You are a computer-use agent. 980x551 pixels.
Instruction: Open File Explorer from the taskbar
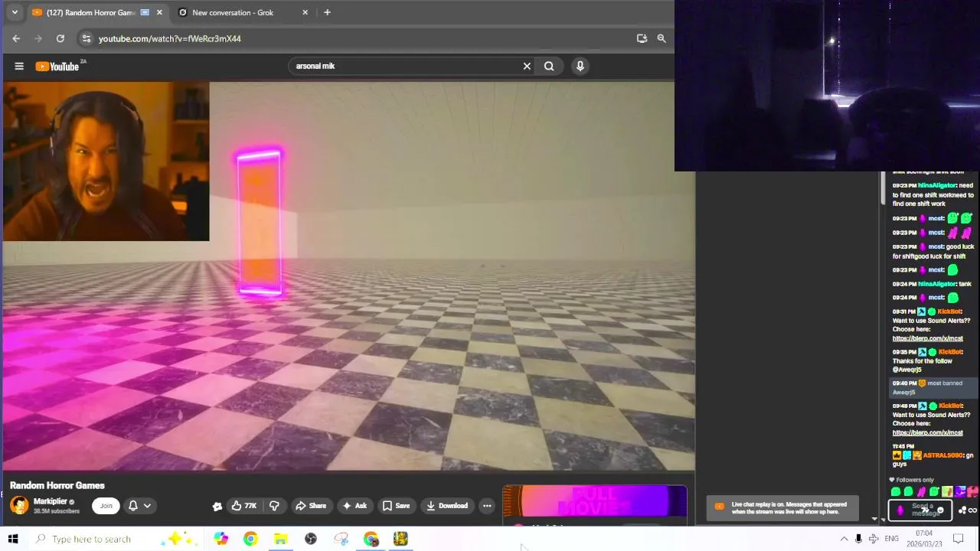(x=280, y=539)
